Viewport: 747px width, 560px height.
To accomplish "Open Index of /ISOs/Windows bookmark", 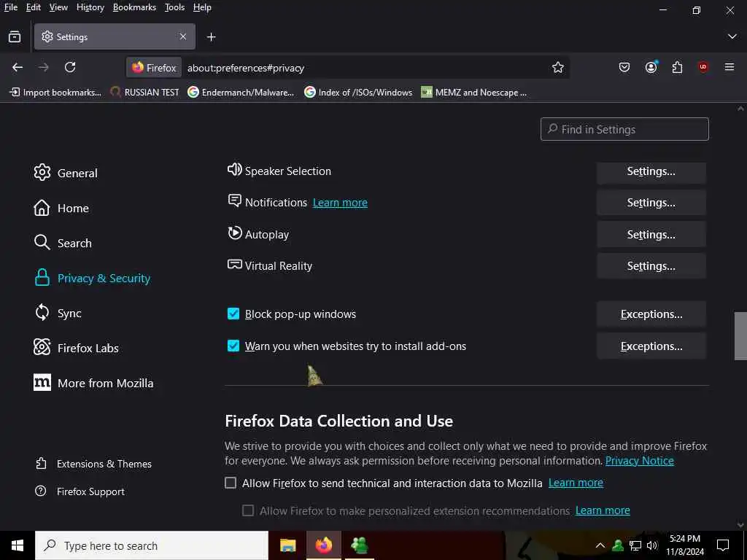I will [x=358, y=93].
